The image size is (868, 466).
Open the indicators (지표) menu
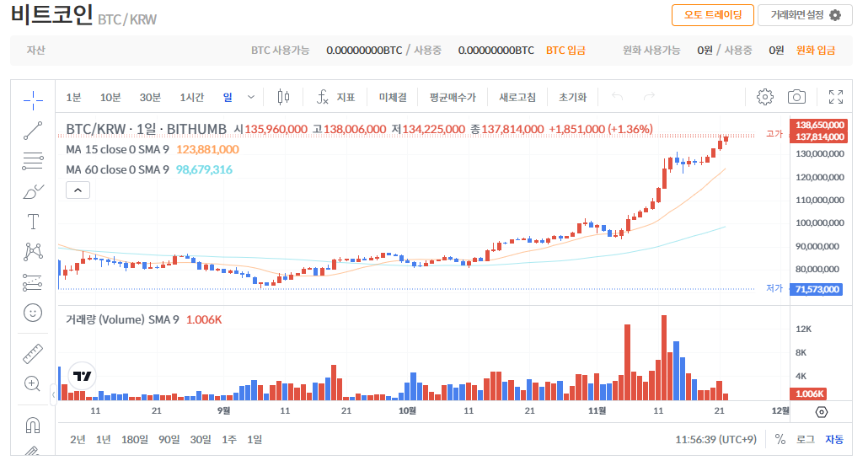click(x=336, y=98)
